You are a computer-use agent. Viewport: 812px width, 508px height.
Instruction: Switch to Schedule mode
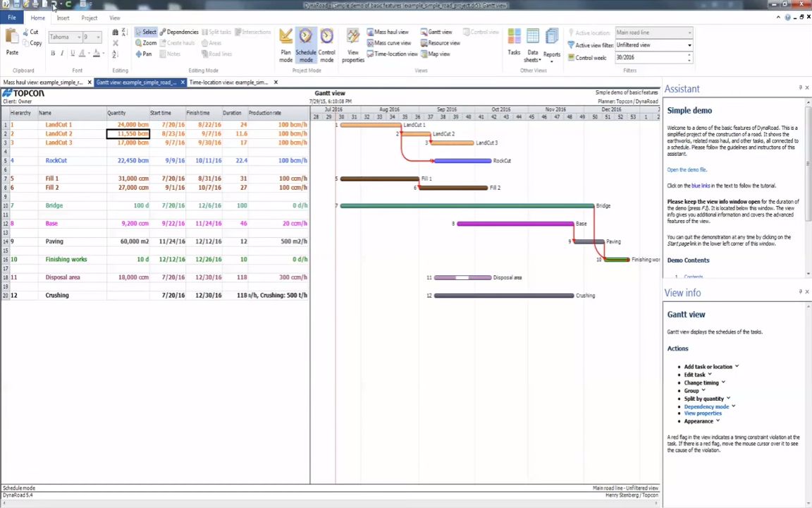pos(305,46)
